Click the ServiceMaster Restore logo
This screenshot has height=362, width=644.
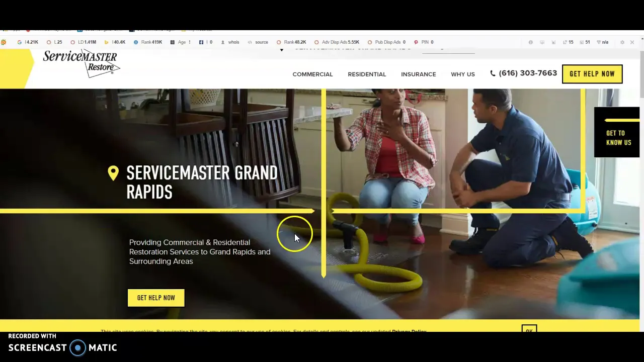(80, 64)
